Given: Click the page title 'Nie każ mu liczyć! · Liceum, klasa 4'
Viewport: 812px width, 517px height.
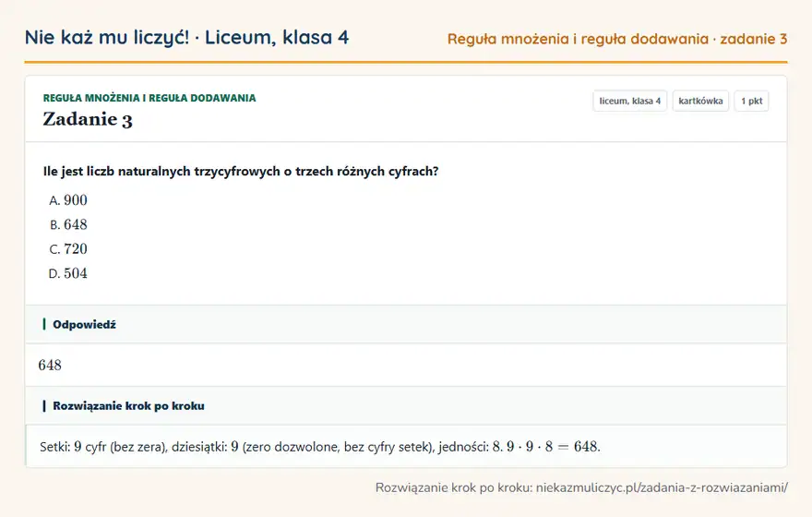Looking at the screenshot, I should click(x=187, y=38).
